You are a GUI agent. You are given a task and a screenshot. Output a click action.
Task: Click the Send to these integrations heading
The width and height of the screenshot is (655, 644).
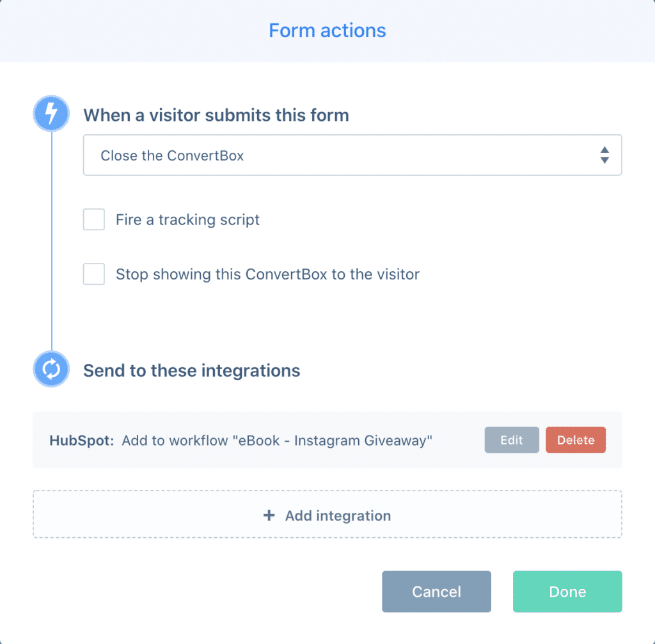(x=191, y=371)
